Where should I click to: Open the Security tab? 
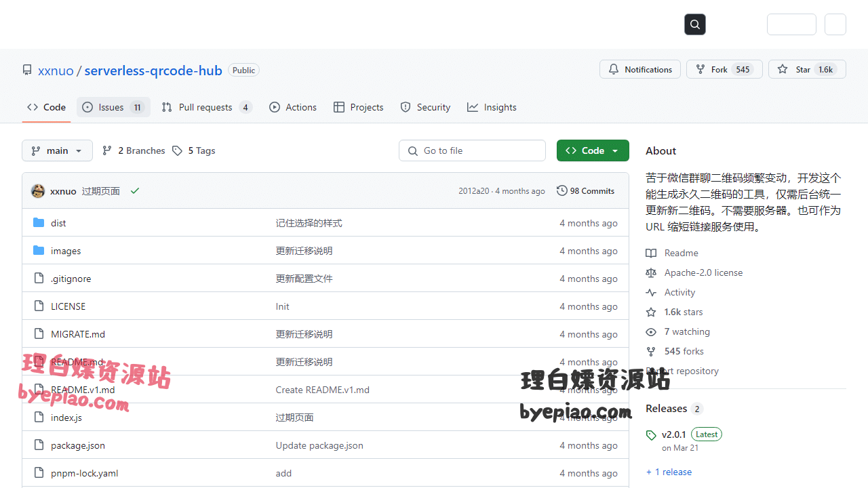(x=425, y=107)
